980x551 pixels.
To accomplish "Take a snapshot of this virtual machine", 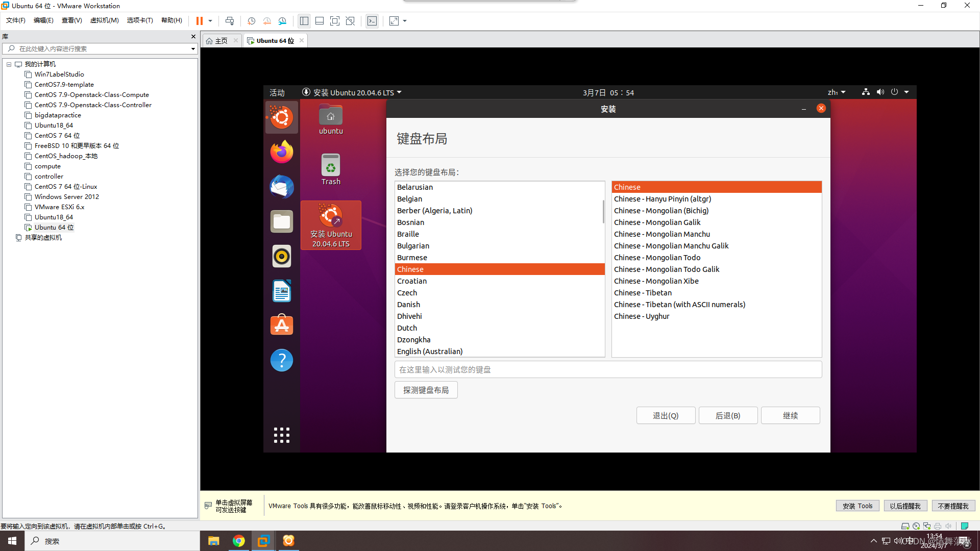I will click(x=251, y=21).
